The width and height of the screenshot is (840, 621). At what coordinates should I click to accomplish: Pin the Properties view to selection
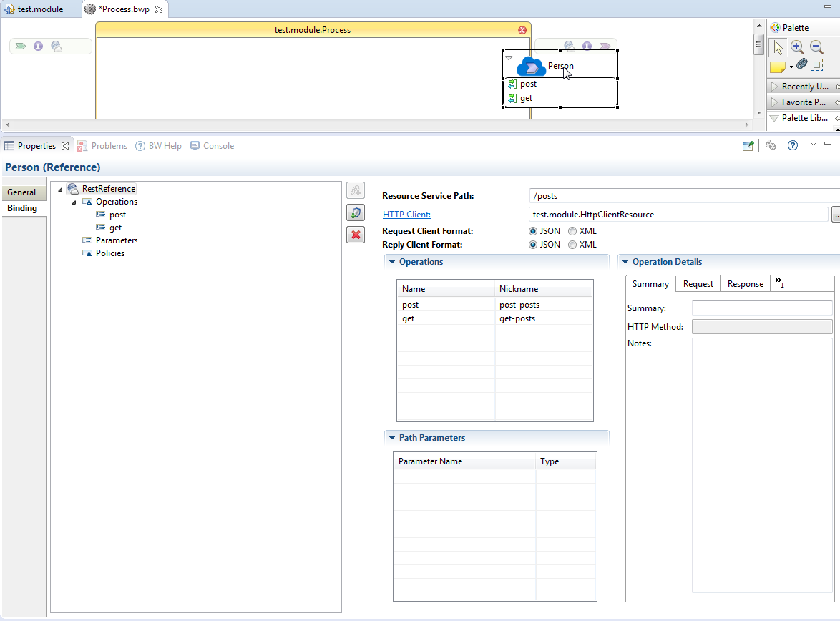pyautogui.click(x=748, y=146)
